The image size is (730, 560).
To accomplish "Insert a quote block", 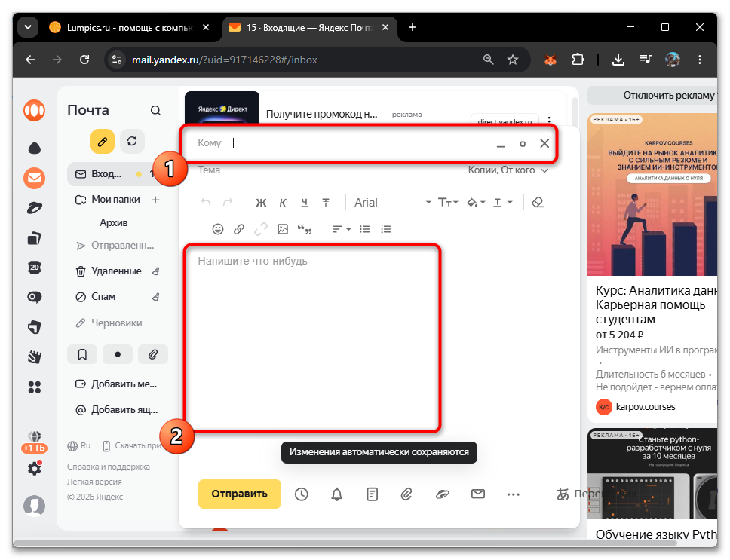I will (x=305, y=229).
